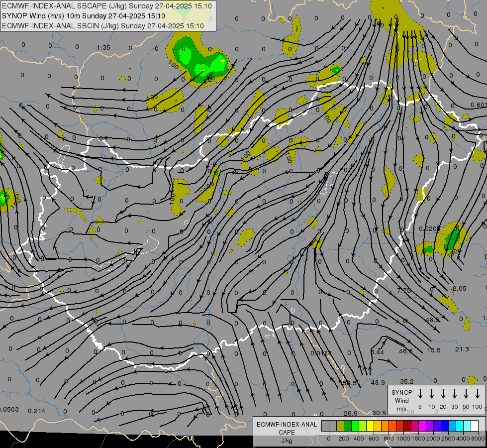487x448 pixels.
Task: Click the 0.214 value on the map
Action: tap(37, 411)
